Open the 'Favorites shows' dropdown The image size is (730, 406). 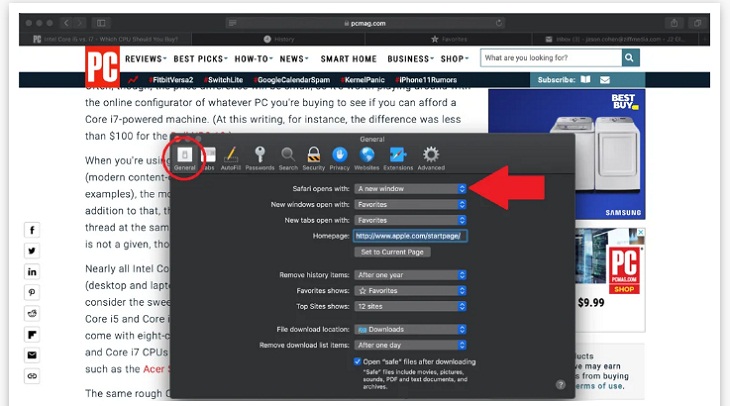point(410,291)
